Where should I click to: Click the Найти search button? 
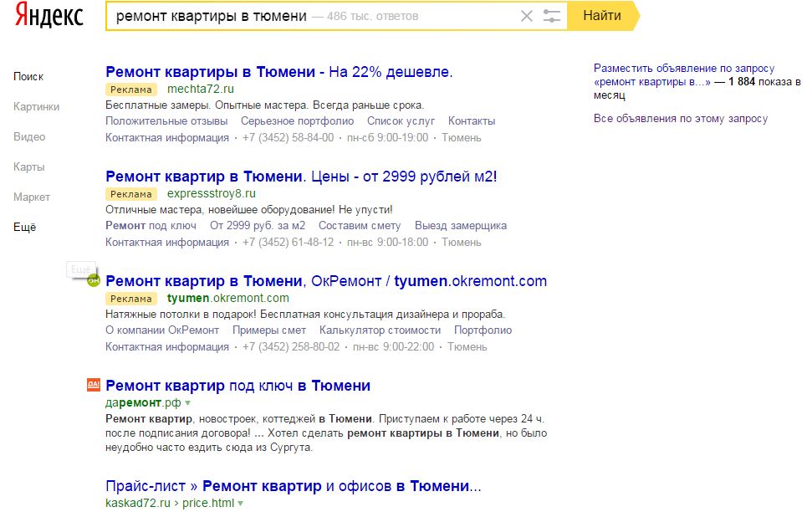[x=602, y=16]
